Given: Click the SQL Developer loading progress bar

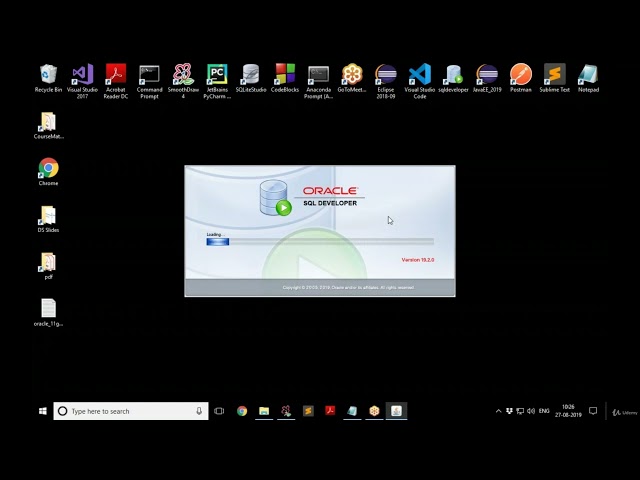Looking at the screenshot, I should pyautogui.click(x=320, y=242).
